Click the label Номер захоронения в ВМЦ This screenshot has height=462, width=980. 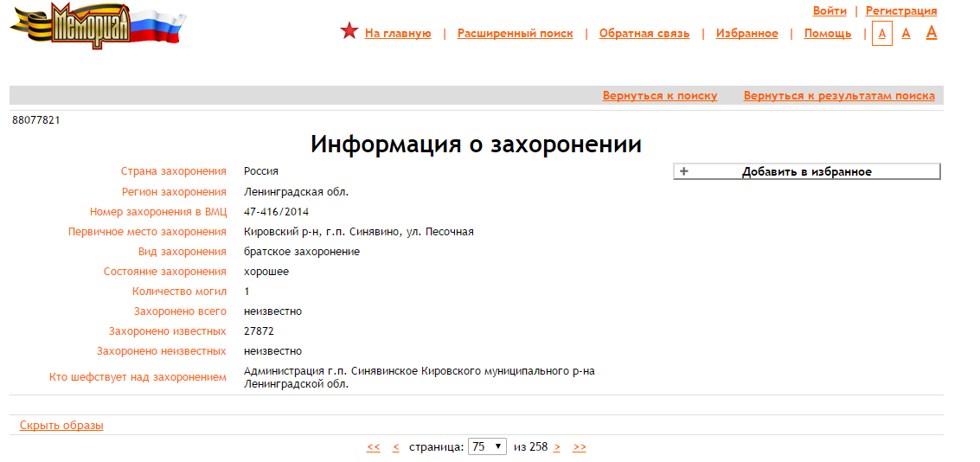click(158, 212)
